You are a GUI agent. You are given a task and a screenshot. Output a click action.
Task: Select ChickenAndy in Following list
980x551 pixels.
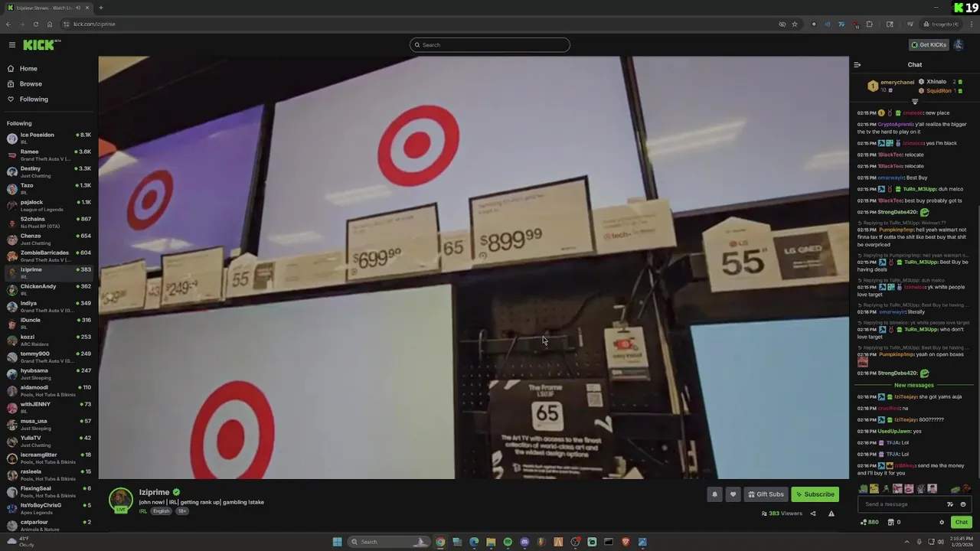(49, 290)
